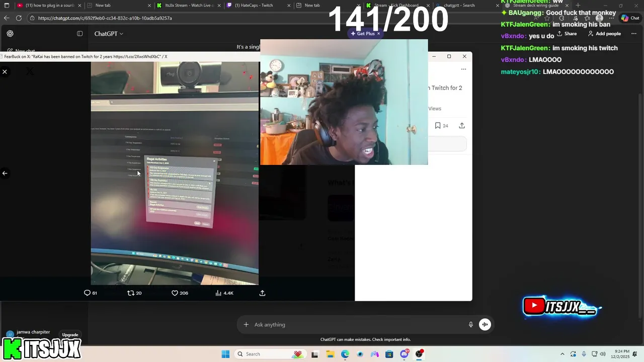
Task: Share the tweet from the image viewer bar
Action: (x=262, y=293)
